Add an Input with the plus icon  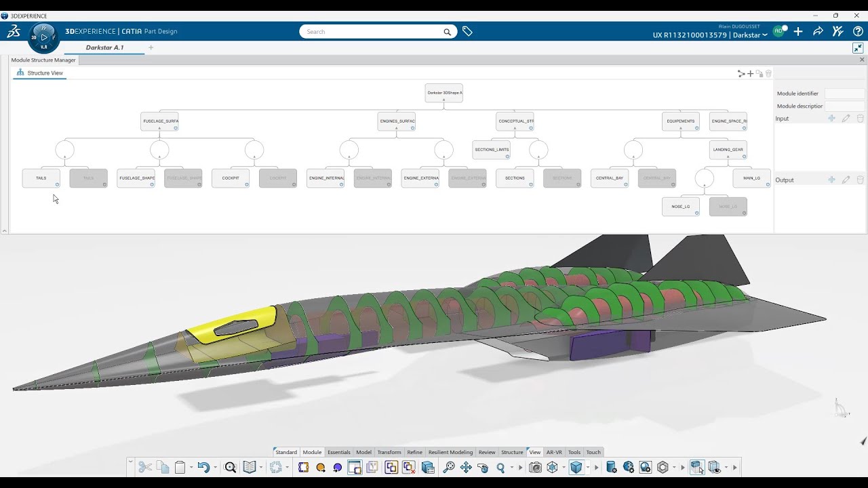(831, 119)
